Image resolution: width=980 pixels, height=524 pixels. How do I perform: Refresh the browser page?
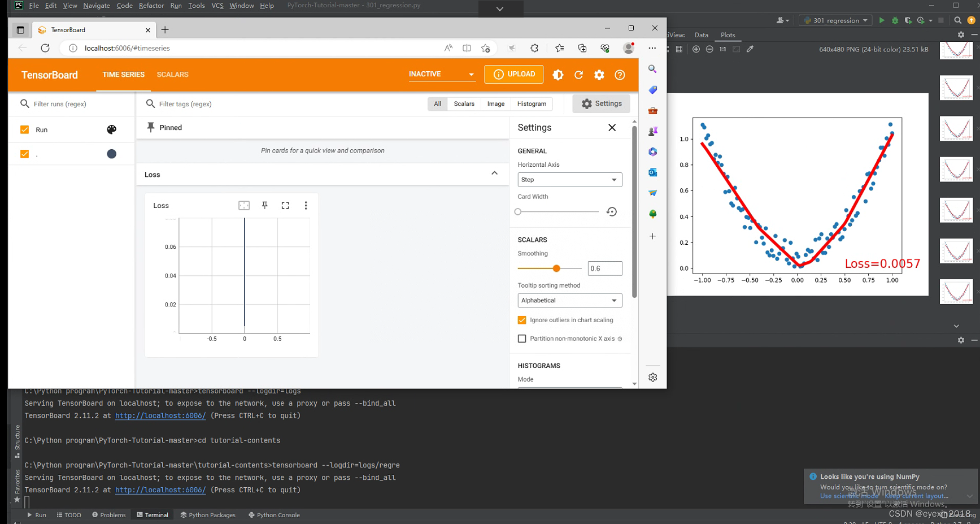[45, 48]
